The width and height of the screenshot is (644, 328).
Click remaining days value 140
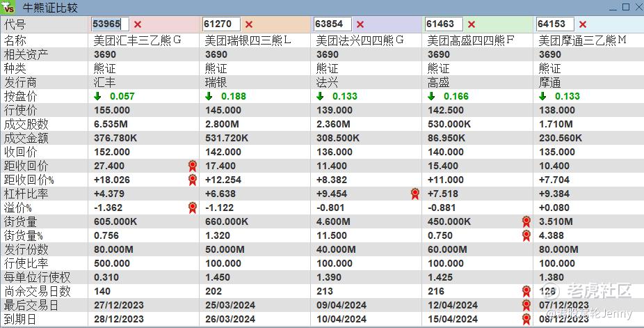[102, 291]
